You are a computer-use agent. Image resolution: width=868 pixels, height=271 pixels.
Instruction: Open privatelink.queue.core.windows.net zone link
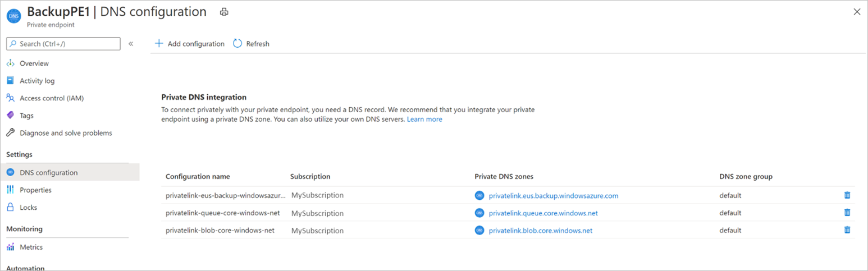coord(543,213)
